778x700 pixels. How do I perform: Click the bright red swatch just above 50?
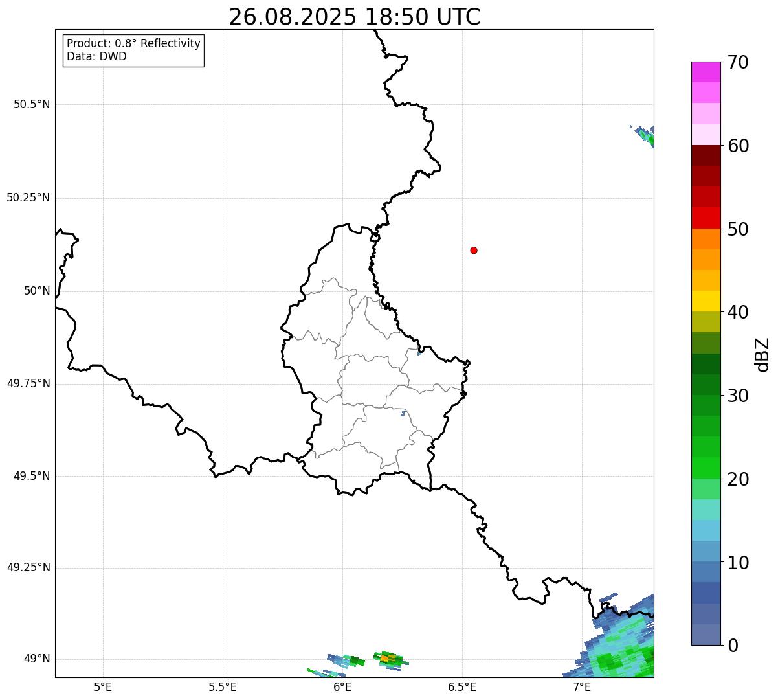pos(706,218)
